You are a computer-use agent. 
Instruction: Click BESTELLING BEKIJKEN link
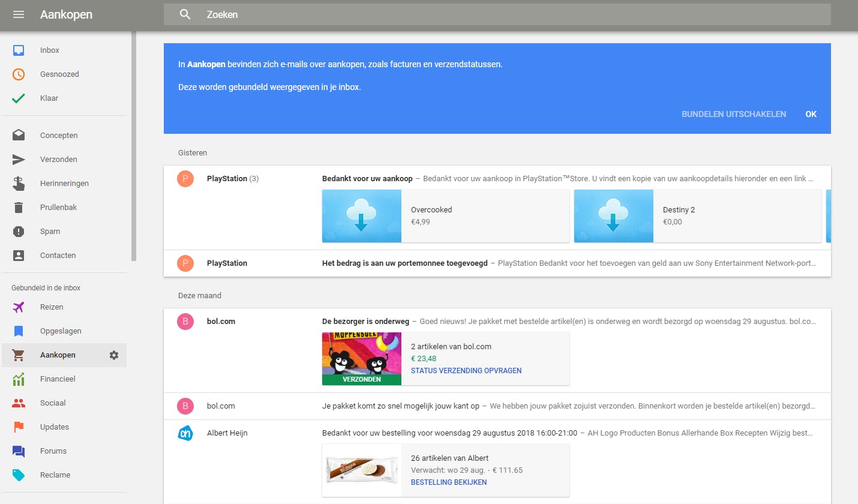click(449, 482)
